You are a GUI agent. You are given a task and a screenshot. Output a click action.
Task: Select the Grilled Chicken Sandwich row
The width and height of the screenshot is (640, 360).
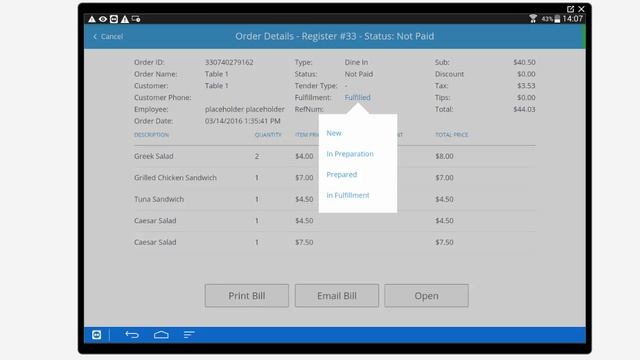[x=335, y=178]
